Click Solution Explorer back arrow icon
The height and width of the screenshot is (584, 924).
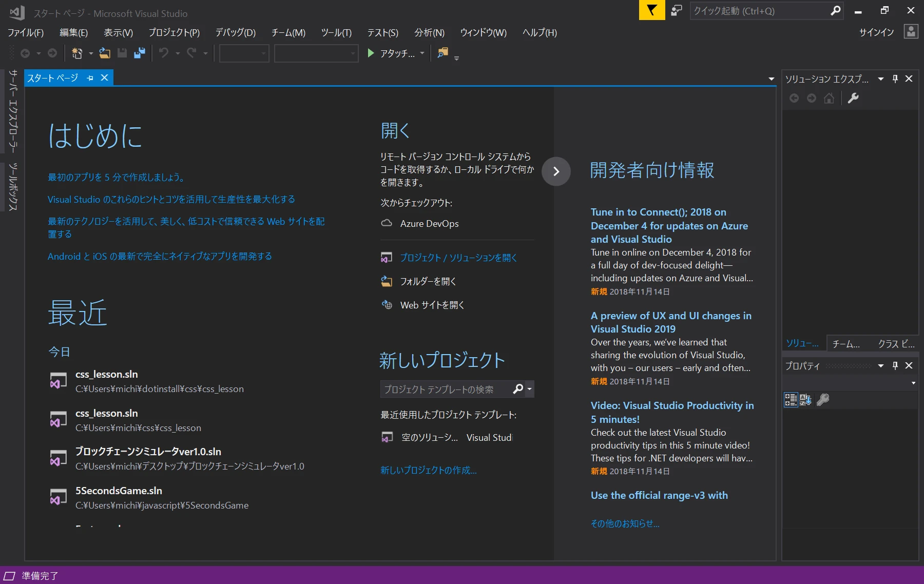pos(794,98)
